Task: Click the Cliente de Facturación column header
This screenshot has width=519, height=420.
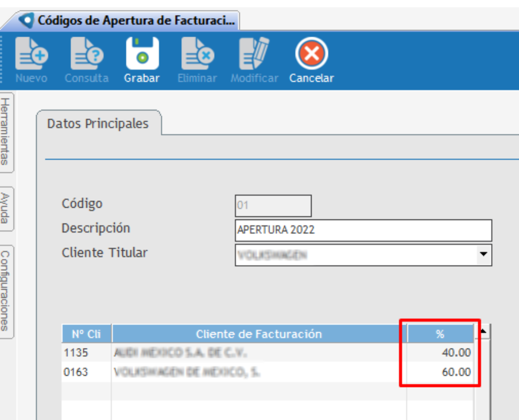Action: 259,334
